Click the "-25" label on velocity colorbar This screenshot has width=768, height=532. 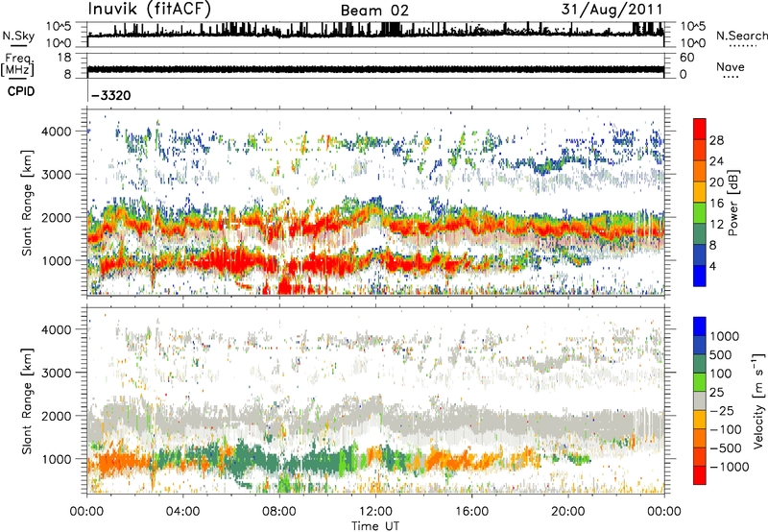[723, 411]
